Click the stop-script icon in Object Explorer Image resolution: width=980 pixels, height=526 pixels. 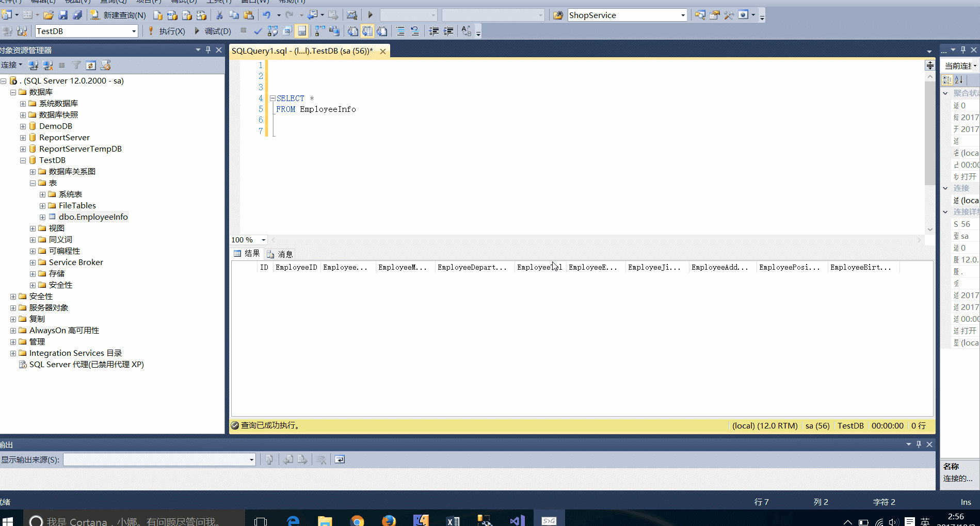click(106, 65)
